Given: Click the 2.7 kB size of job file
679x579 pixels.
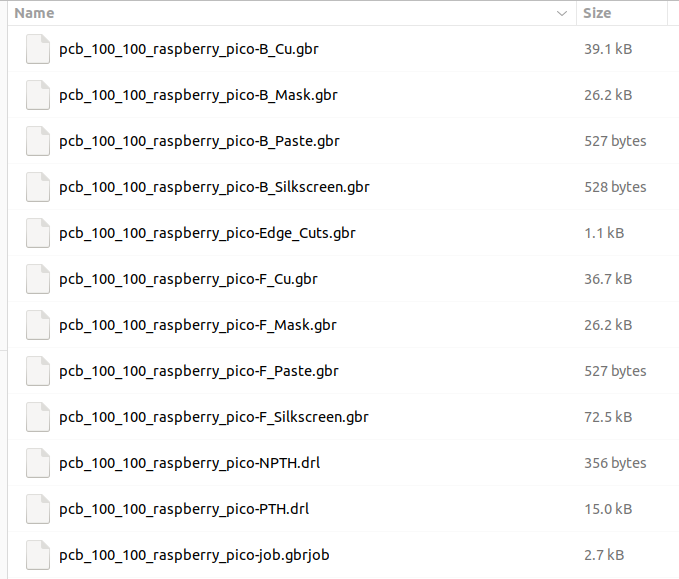Looking at the screenshot, I should (x=604, y=555).
